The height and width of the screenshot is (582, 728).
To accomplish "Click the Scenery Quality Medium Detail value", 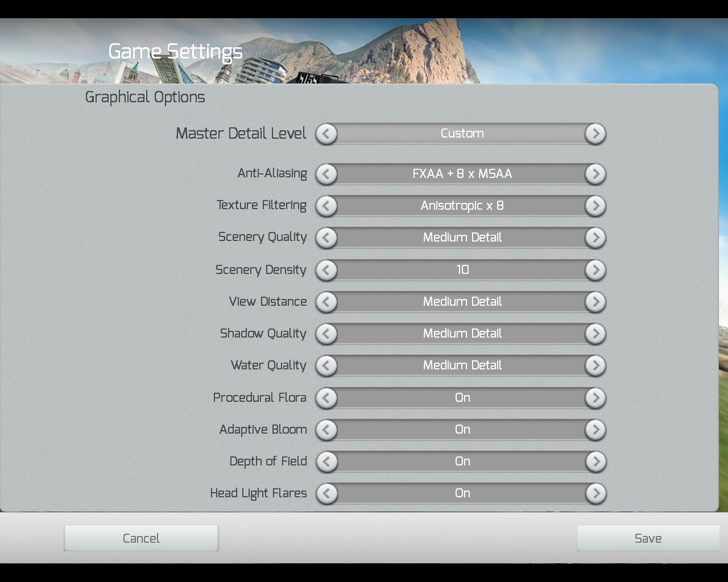I will [x=462, y=238].
